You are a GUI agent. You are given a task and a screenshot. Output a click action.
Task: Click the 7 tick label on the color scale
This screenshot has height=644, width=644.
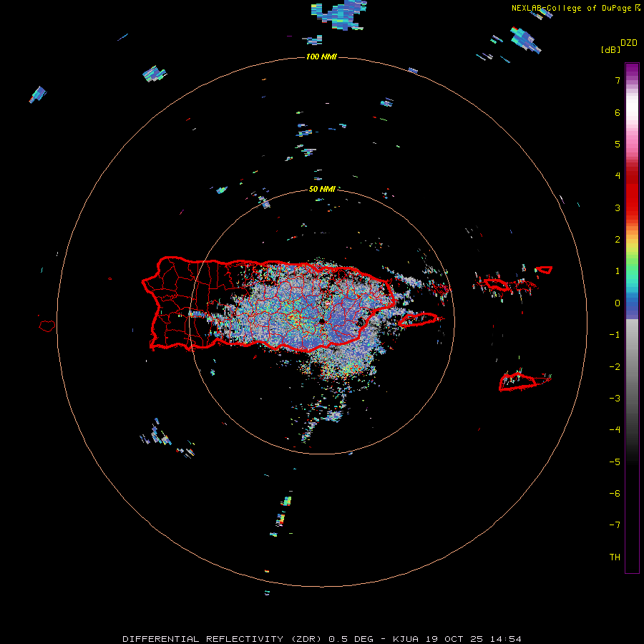[x=618, y=80]
